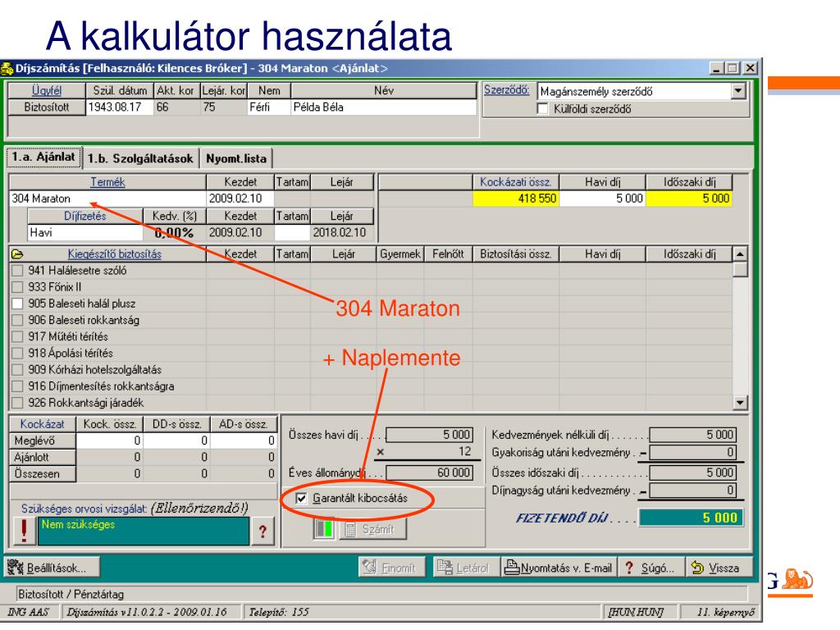Viewport: 840px width, 630px height.
Task: Open Súgó help
Action: coord(651,568)
